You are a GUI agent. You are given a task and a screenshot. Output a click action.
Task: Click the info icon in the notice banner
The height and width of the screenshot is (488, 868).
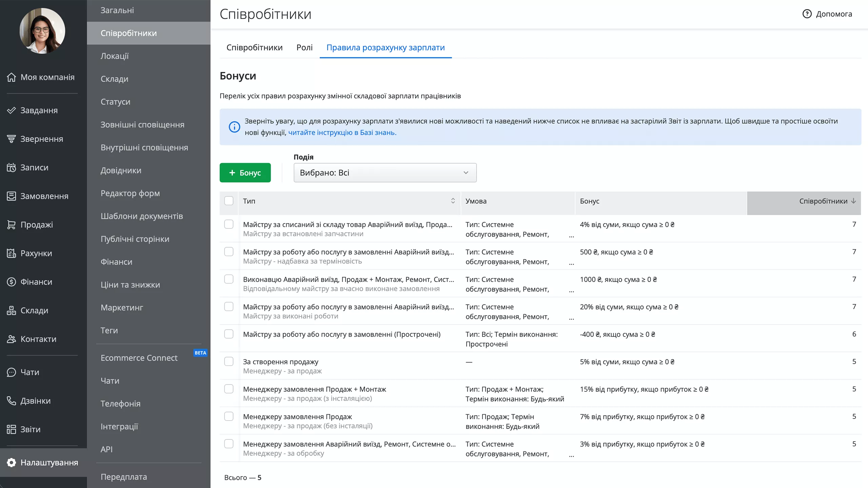234,127
